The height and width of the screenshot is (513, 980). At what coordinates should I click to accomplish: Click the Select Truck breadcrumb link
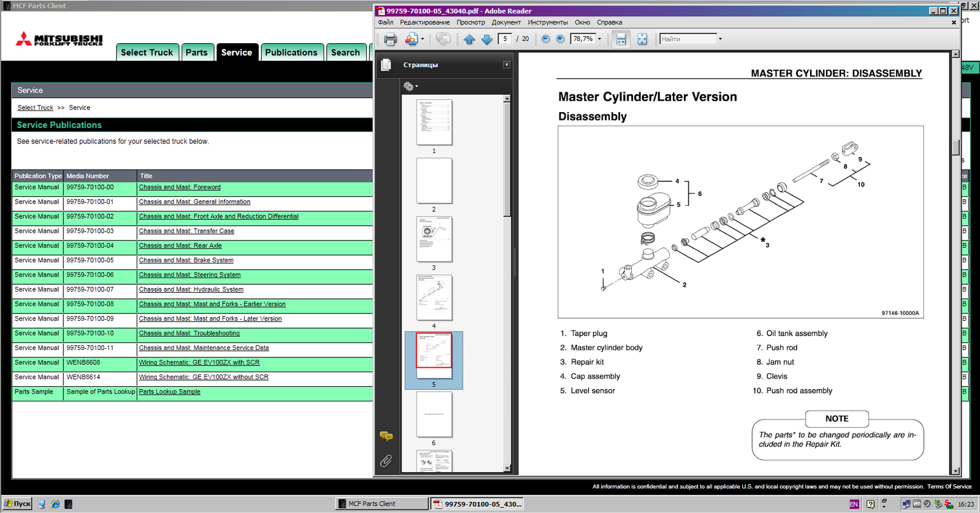click(x=35, y=108)
